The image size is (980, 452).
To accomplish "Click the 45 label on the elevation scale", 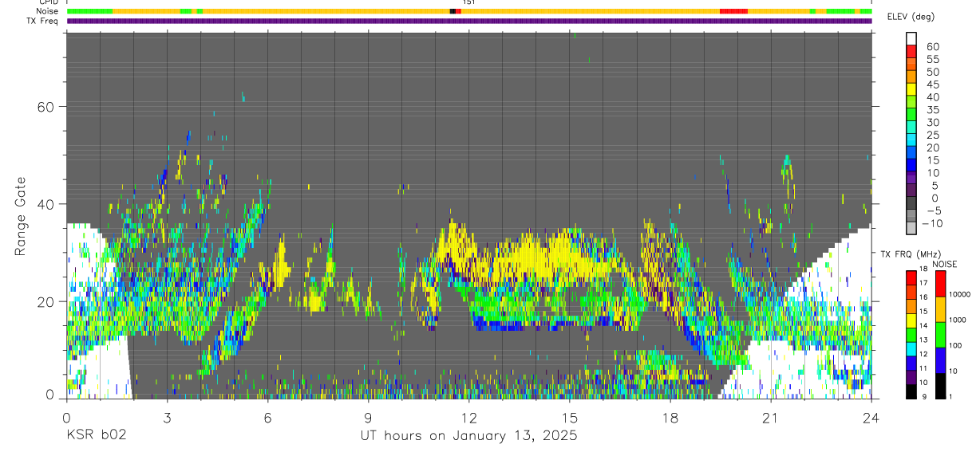I will point(932,85).
